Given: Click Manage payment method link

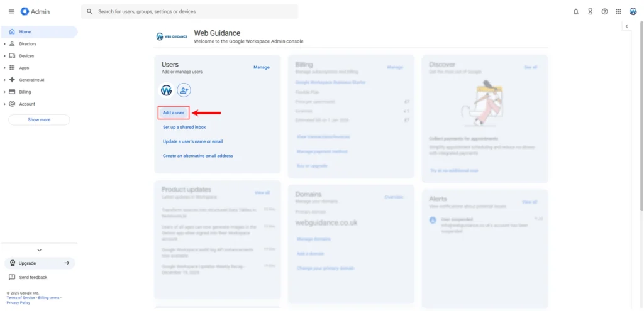Looking at the screenshot, I should [322, 151].
